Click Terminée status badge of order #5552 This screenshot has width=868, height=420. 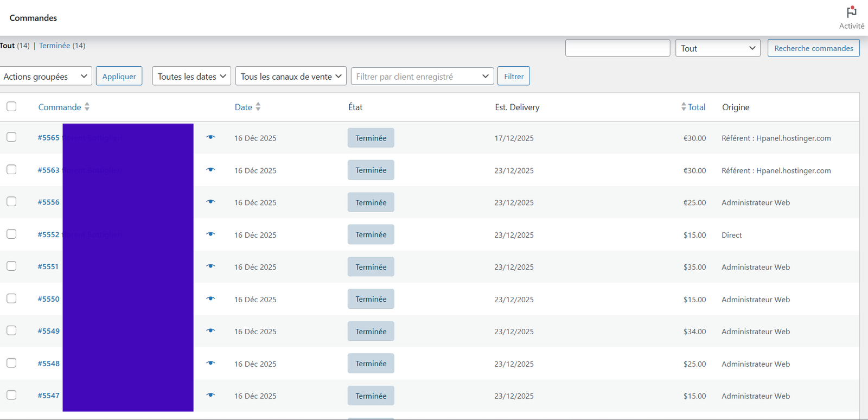(x=371, y=234)
